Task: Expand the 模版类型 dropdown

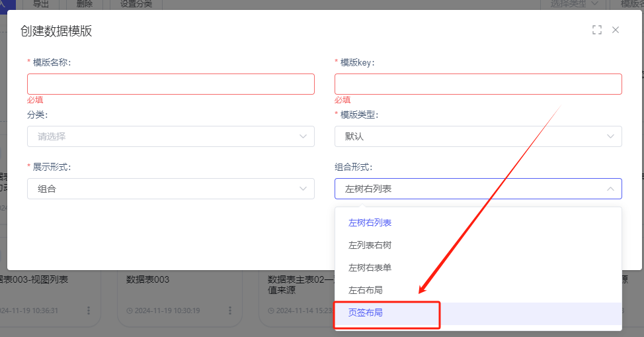Action: pyautogui.click(x=478, y=136)
